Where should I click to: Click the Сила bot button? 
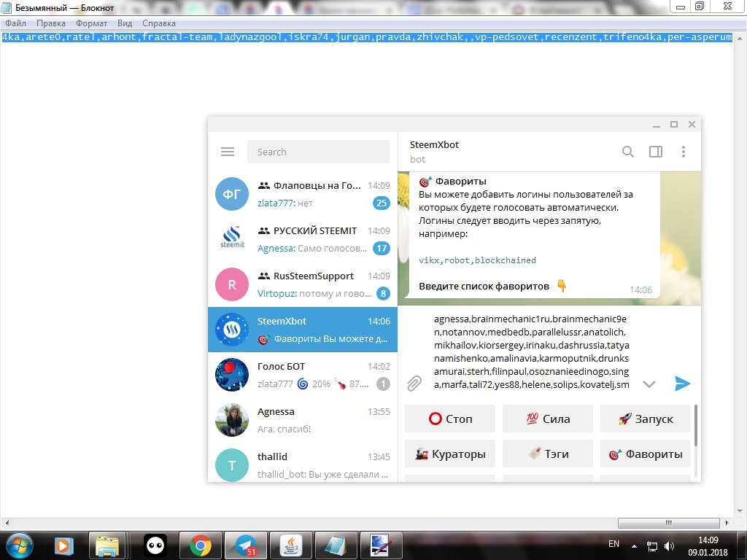click(x=547, y=419)
